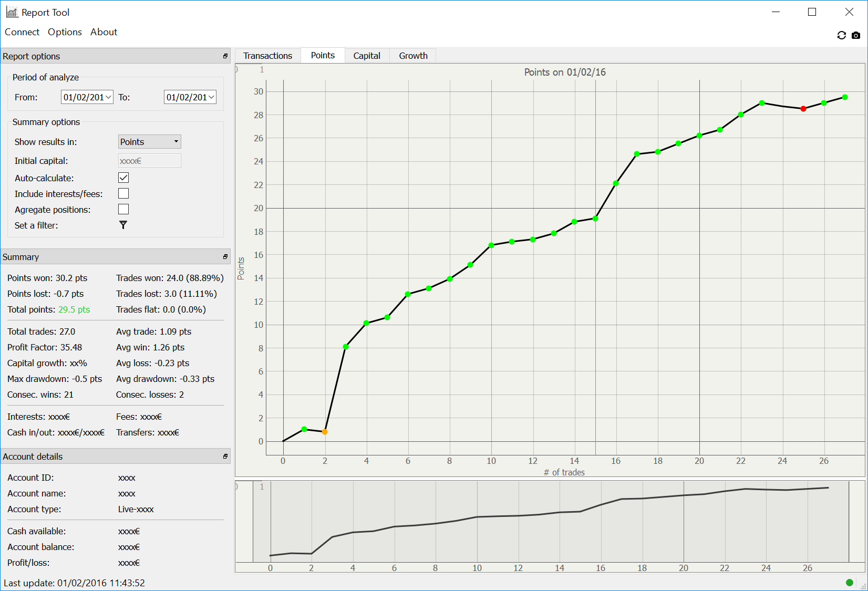Disable the Auto-calculate checkbox
Image resolution: width=868 pixels, height=591 pixels.
(x=123, y=178)
